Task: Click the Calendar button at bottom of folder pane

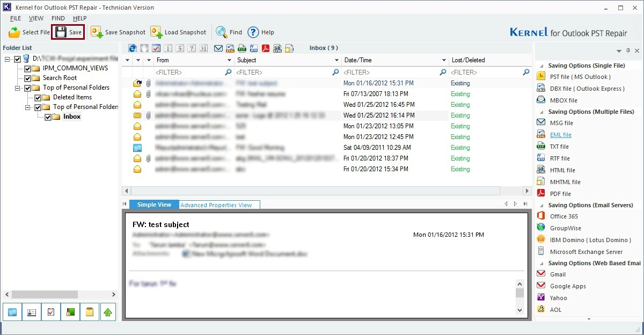Action: click(x=12, y=312)
